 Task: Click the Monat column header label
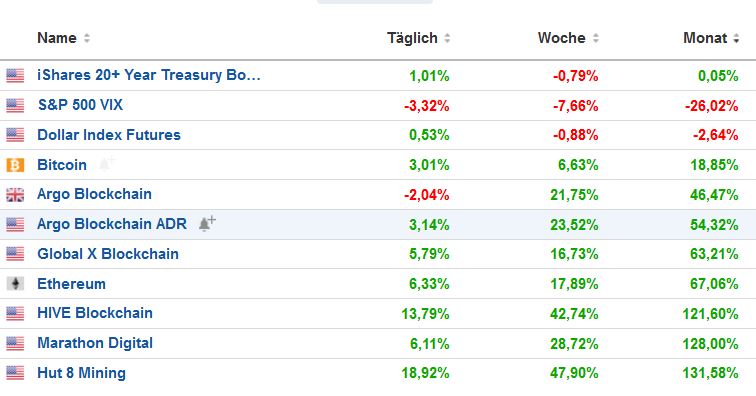click(x=705, y=38)
